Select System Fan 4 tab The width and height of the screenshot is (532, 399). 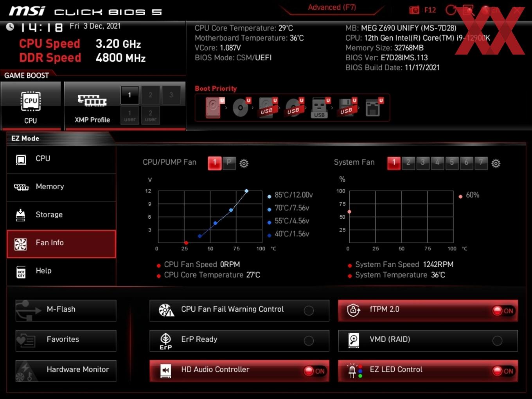437,163
